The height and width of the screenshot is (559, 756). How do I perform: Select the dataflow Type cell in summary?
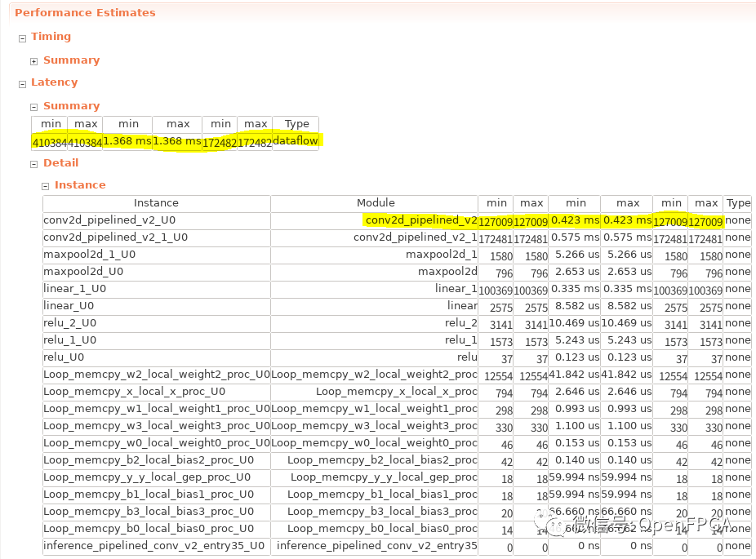(x=296, y=142)
